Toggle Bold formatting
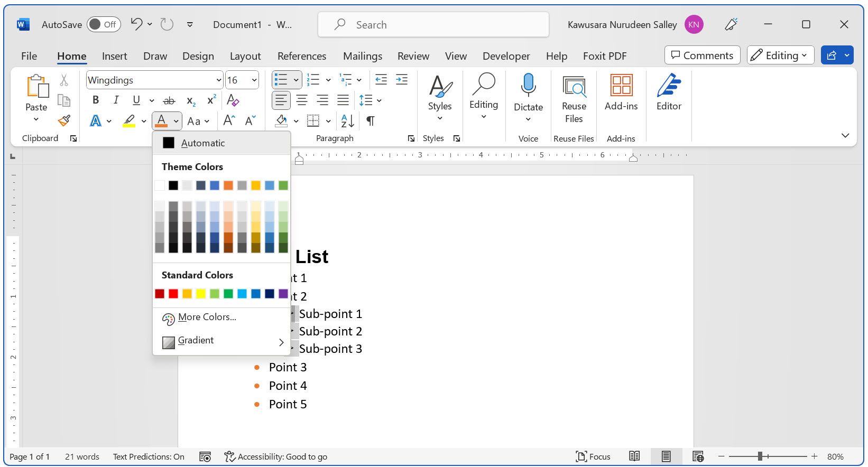 coord(96,100)
